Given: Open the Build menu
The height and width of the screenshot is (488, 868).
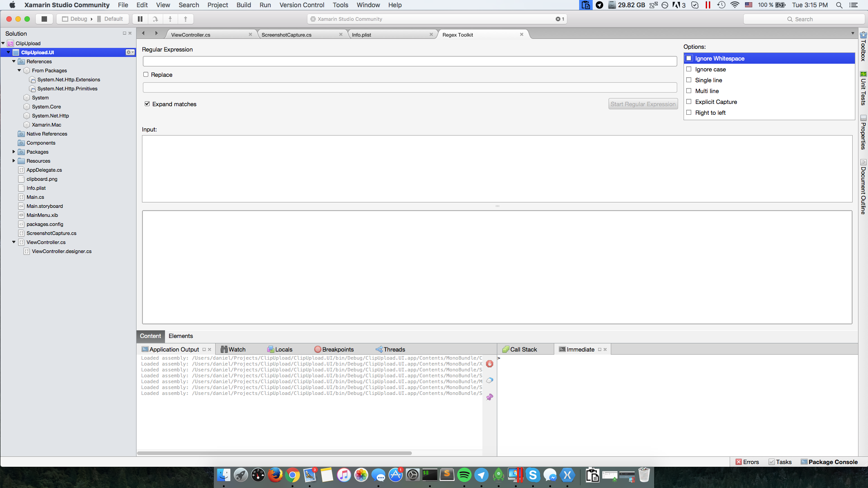Looking at the screenshot, I should pos(244,5).
